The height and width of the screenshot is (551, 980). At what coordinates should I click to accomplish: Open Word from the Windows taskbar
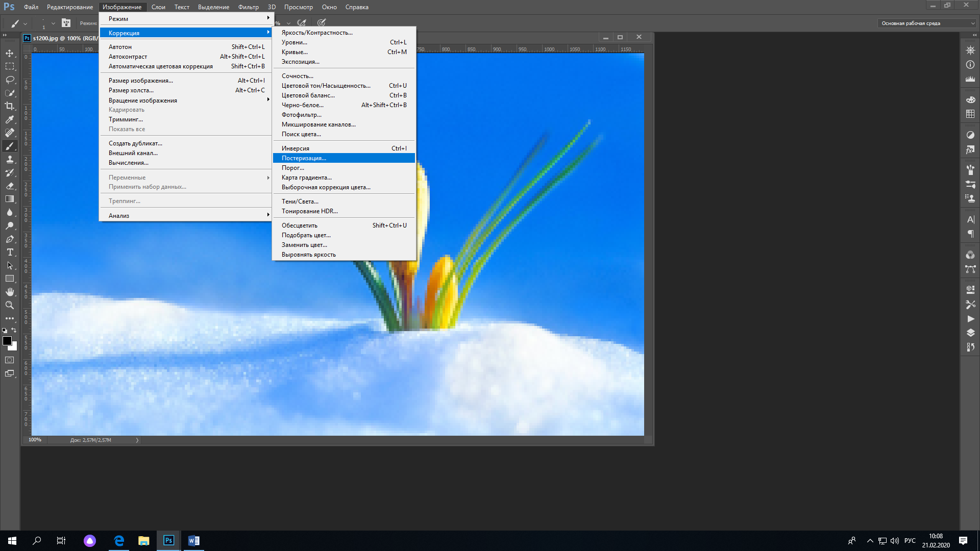(x=193, y=541)
